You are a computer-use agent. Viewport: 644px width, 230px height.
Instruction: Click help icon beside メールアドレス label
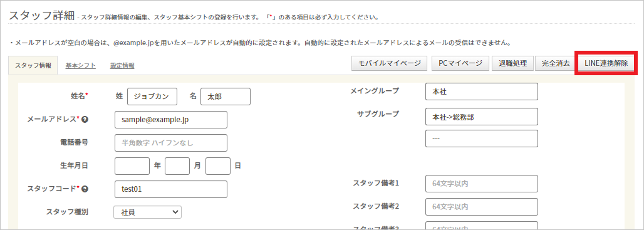pyautogui.click(x=85, y=120)
